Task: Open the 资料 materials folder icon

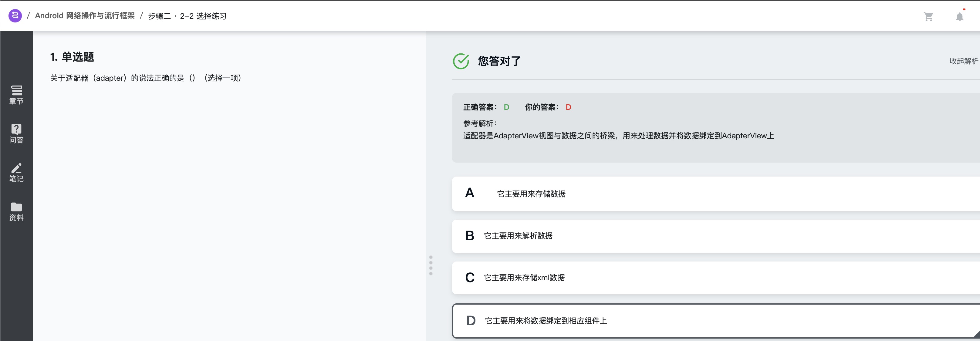Action: [16, 211]
